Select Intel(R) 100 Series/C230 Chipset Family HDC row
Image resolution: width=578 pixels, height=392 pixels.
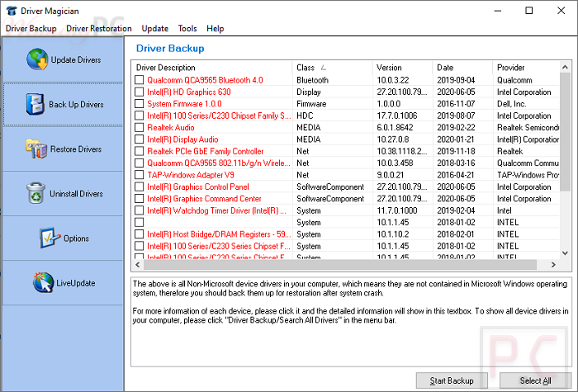coord(346,116)
